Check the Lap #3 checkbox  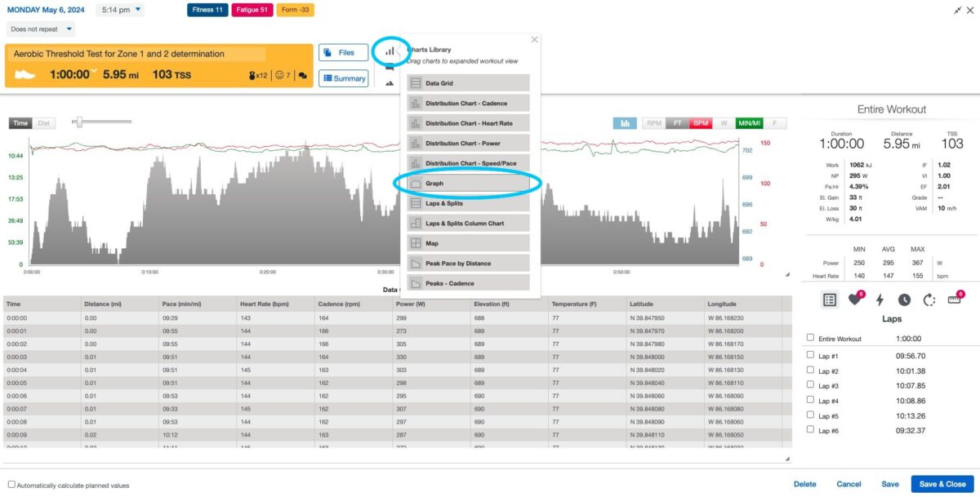pyautogui.click(x=809, y=385)
